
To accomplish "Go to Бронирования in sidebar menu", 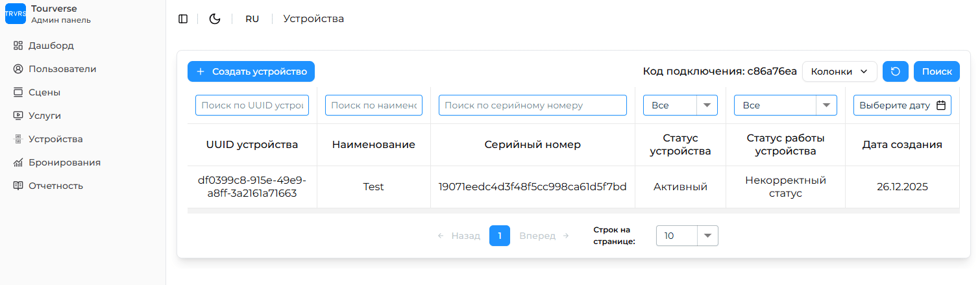I will (x=64, y=162).
